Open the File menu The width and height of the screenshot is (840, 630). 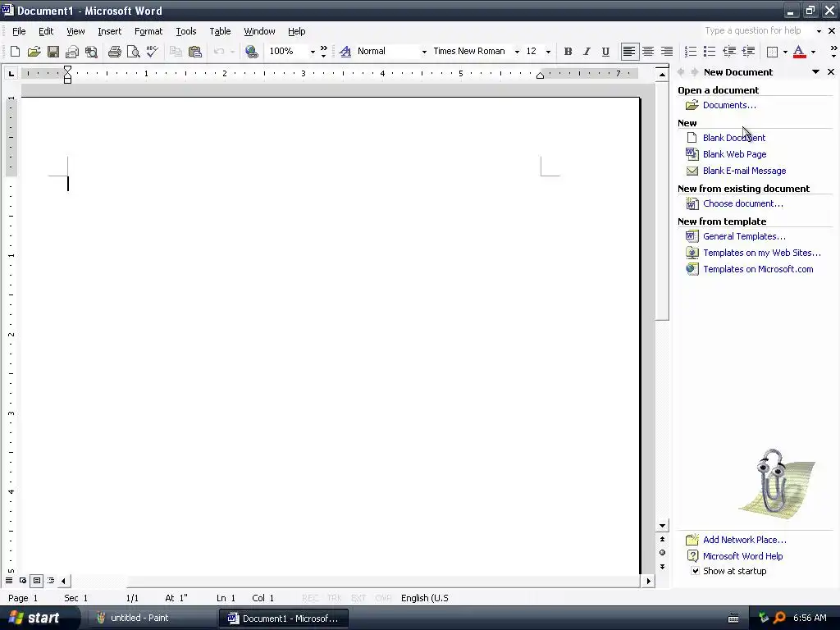tap(19, 31)
